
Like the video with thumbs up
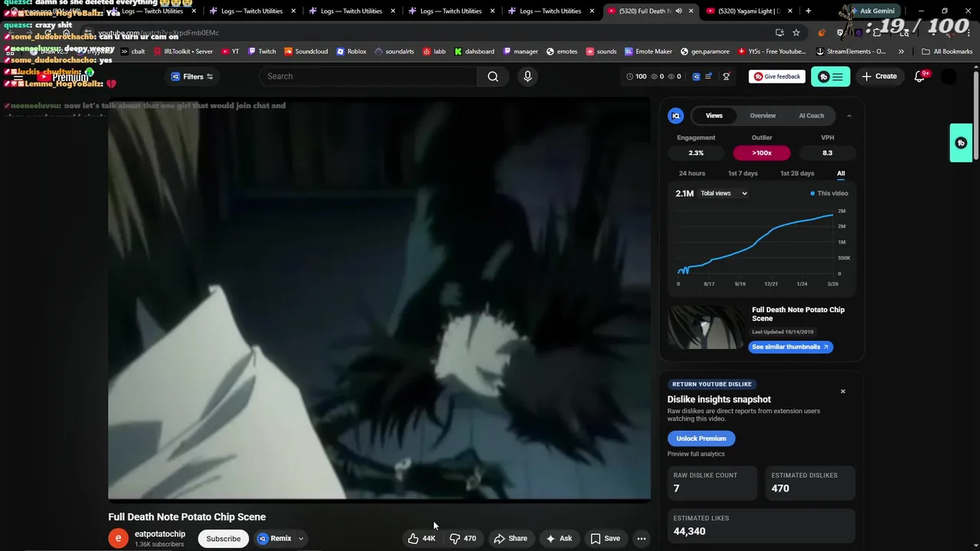(422, 539)
